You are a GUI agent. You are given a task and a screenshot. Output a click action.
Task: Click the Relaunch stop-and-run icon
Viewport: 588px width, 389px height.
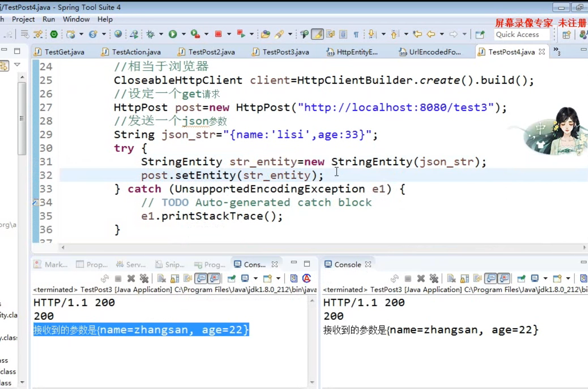click(x=241, y=34)
